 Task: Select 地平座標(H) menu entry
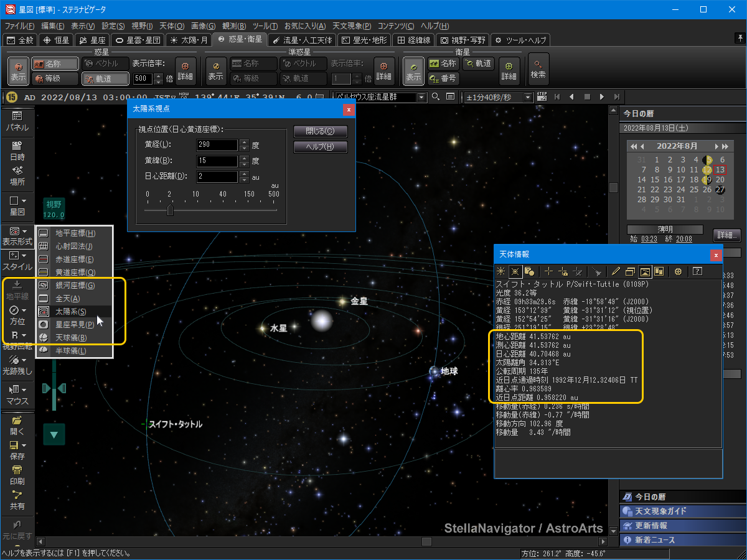point(74,233)
